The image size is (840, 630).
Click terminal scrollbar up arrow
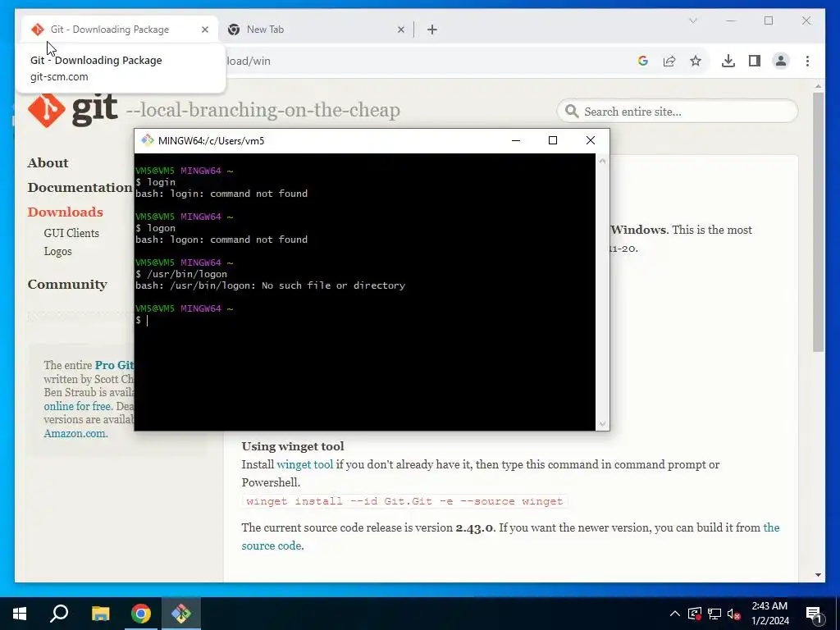(x=602, y=161)
